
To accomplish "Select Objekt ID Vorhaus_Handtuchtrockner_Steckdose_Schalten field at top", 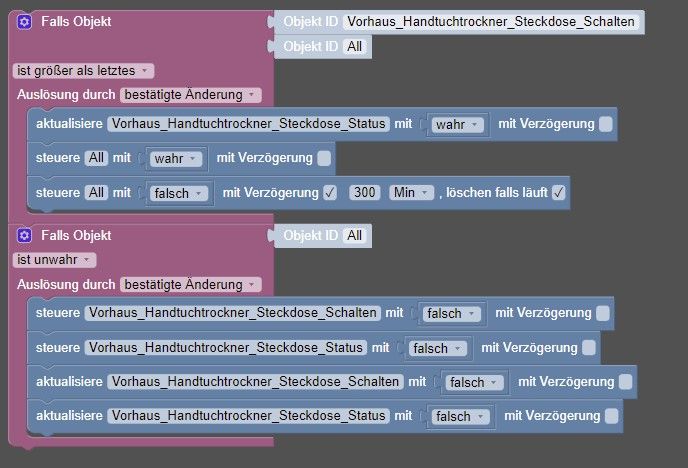I will pos(491,21).
